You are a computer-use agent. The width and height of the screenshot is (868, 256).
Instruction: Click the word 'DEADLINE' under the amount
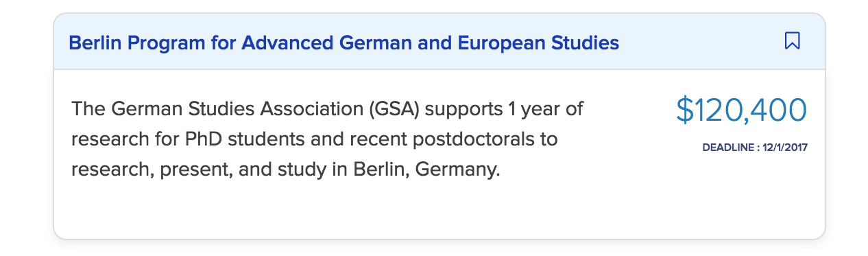coord(728,147)
